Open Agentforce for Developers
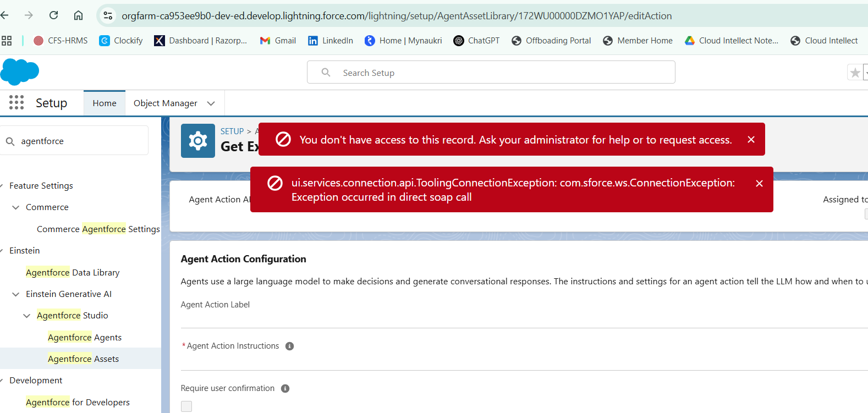This screenshot has width=868, height=413. tap(78, 402)
